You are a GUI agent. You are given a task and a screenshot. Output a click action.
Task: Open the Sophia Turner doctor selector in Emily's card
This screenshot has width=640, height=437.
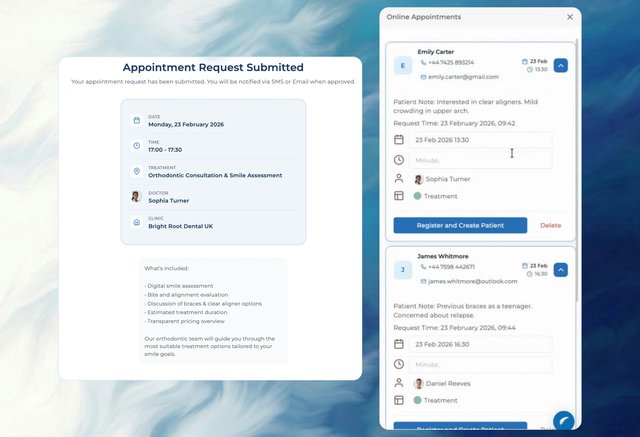(442, 179)
